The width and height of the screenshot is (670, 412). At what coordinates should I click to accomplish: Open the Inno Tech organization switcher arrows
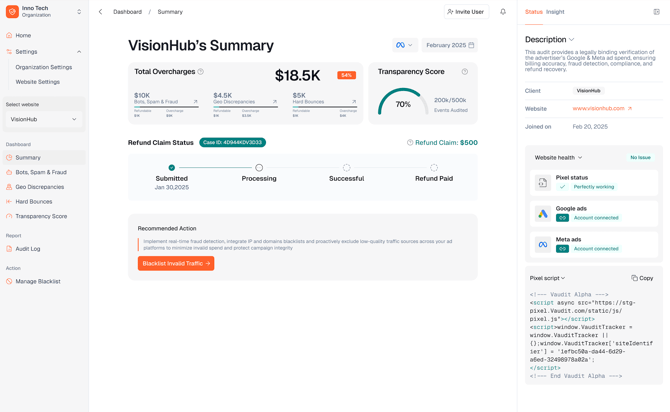pos(79,12)
